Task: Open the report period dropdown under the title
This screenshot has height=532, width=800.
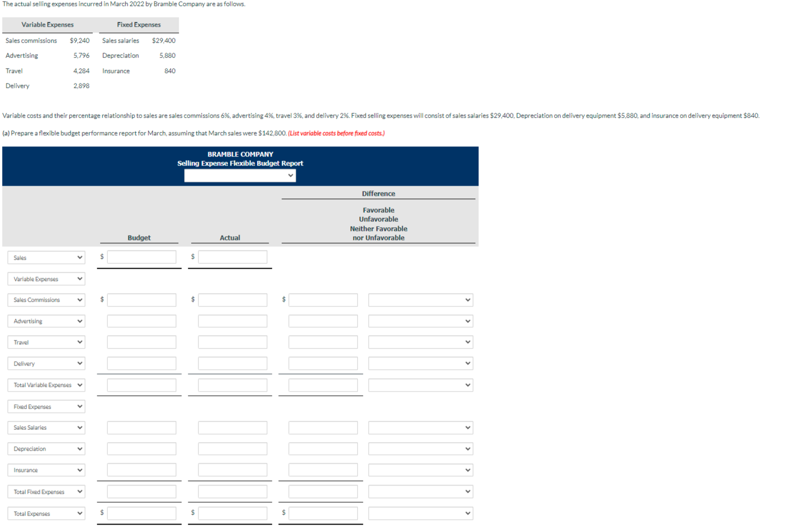Action: pyautogui.click(x=240, y=175)
